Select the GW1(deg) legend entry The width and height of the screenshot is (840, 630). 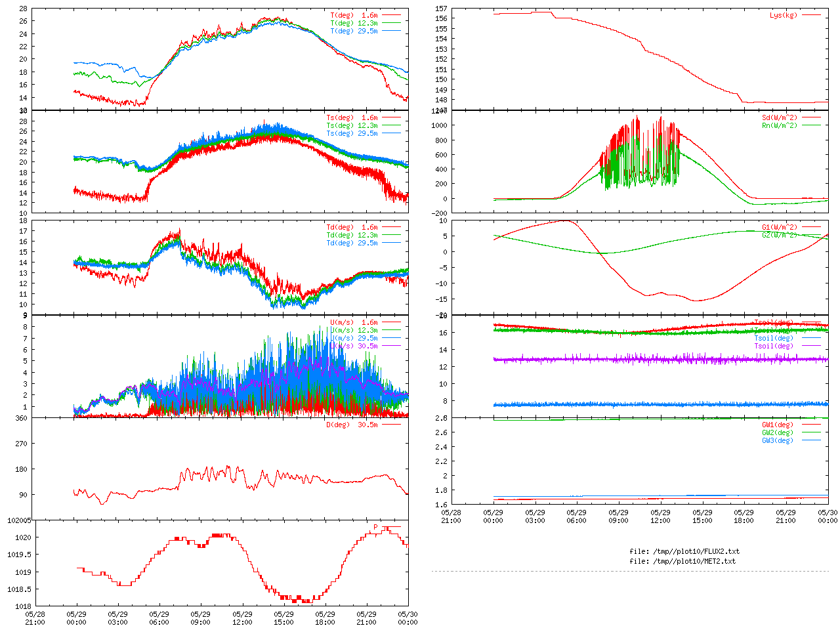click(777, 425)
